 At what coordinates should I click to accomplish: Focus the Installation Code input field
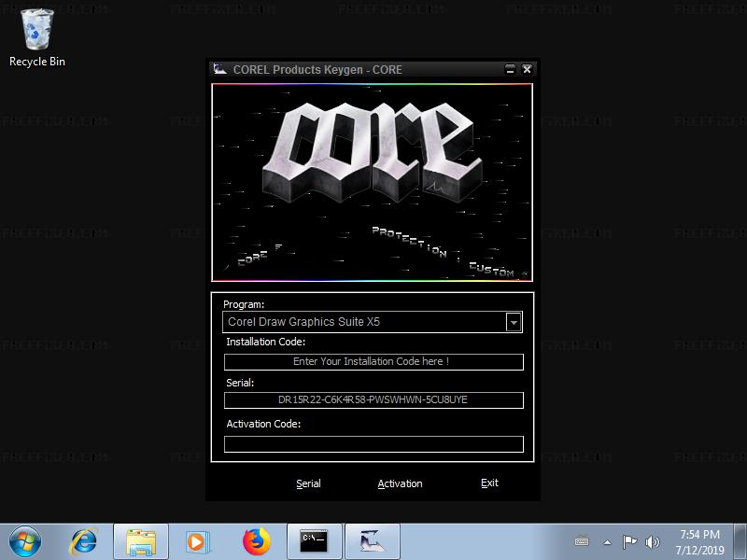coord(373,362)
